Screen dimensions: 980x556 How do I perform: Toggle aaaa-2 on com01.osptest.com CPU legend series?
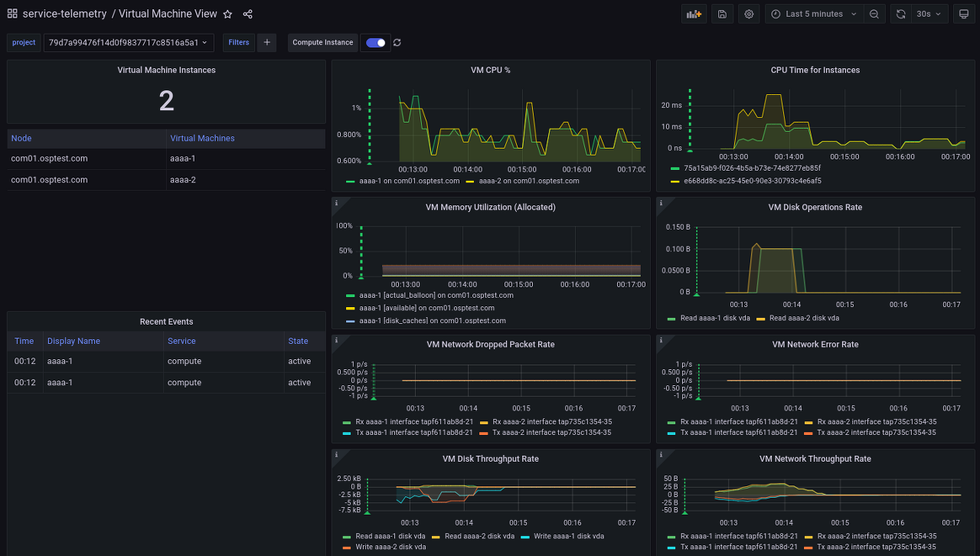[529, 182]
